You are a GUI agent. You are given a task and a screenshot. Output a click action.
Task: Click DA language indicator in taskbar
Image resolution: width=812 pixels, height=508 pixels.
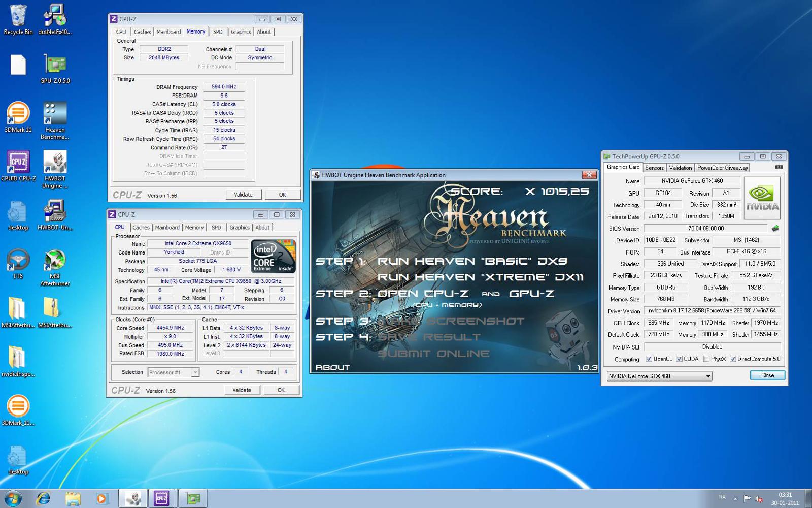722,498
